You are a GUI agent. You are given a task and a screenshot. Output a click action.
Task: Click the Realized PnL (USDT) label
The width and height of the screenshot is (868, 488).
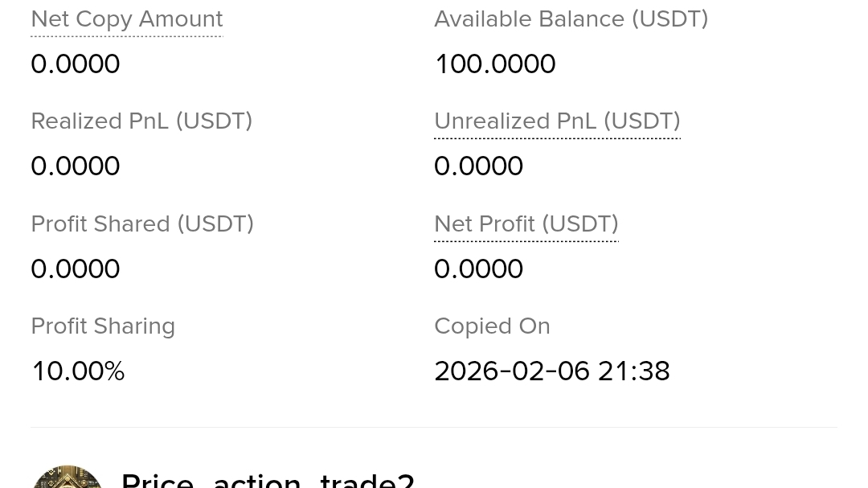click(x=141, y=121)
